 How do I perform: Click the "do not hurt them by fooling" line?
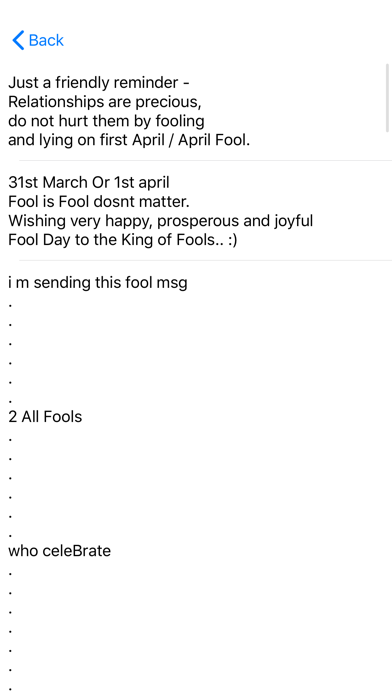[x=106, y=121]
